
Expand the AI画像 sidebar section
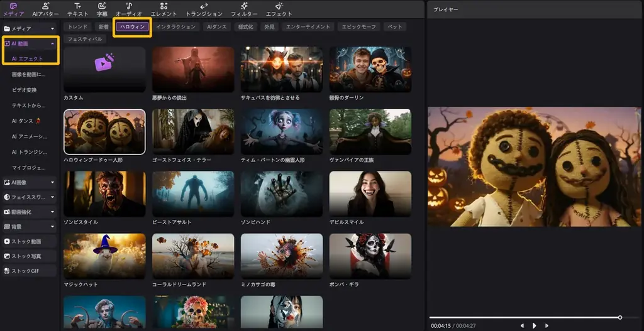(52, 182)
